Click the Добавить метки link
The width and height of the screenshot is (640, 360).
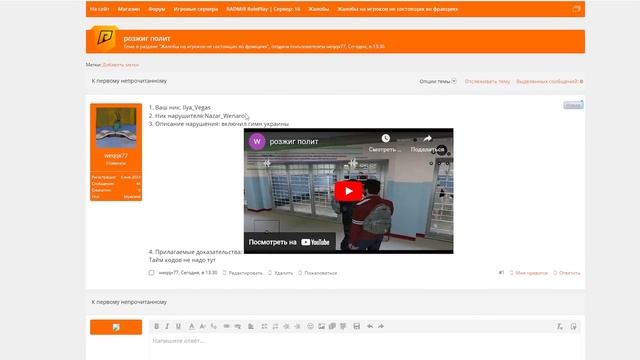click(121, 64)
